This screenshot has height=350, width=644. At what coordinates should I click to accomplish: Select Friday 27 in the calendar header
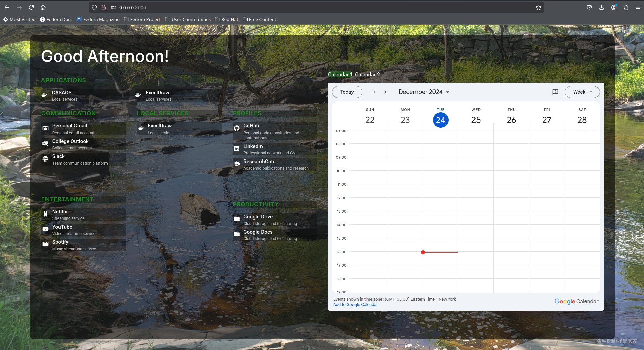[x=547, y=120]
